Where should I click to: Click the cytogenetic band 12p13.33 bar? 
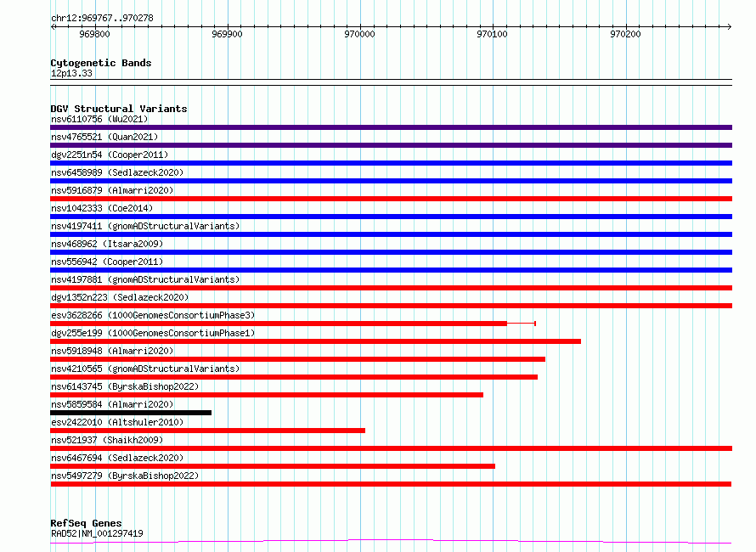[x=391, y=82]
